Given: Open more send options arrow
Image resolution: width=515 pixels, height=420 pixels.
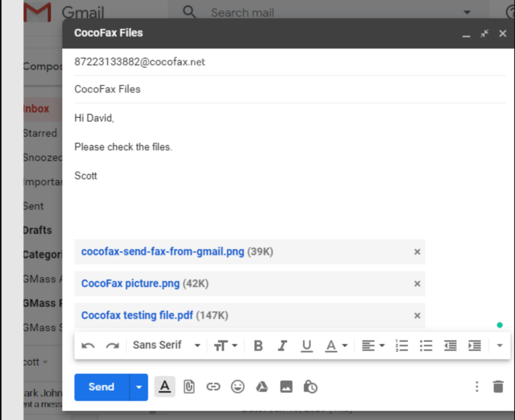Looking at the screenshot, I should pos(139,387).
